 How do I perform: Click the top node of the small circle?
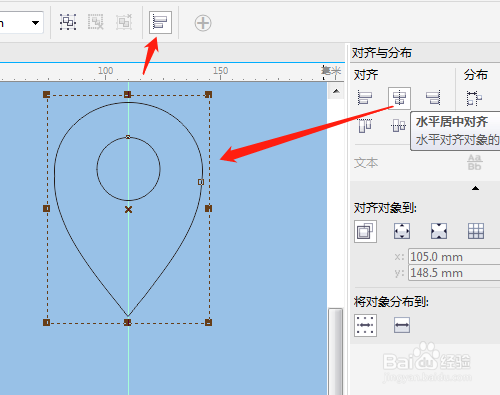(128, 137)
